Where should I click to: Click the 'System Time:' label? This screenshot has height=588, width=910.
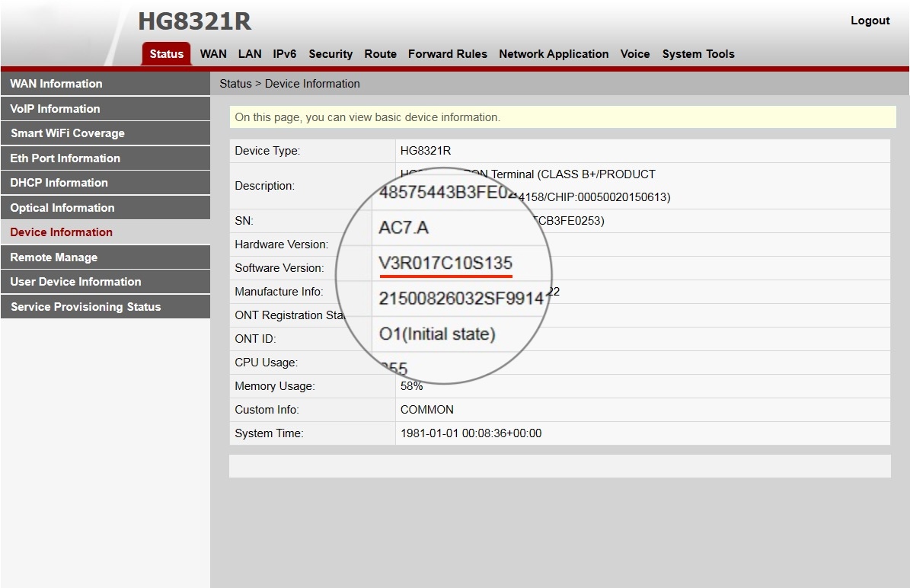click(x=270, y=433)
